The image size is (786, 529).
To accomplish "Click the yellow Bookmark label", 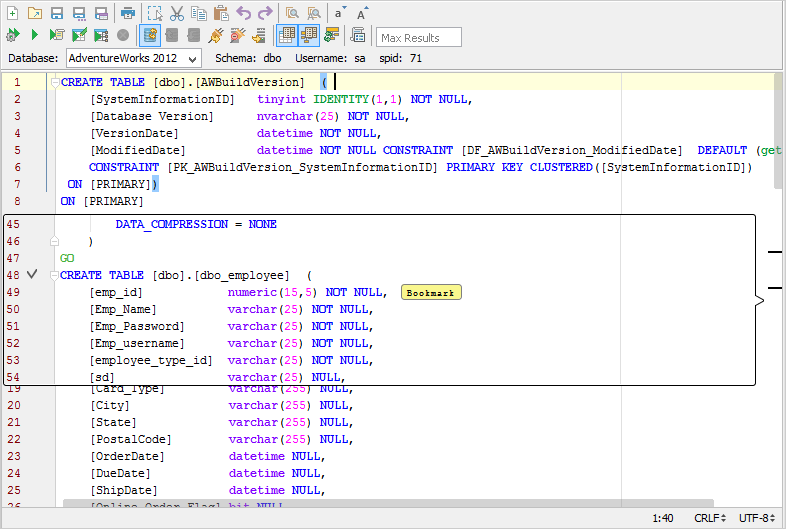I will [431, 293].
